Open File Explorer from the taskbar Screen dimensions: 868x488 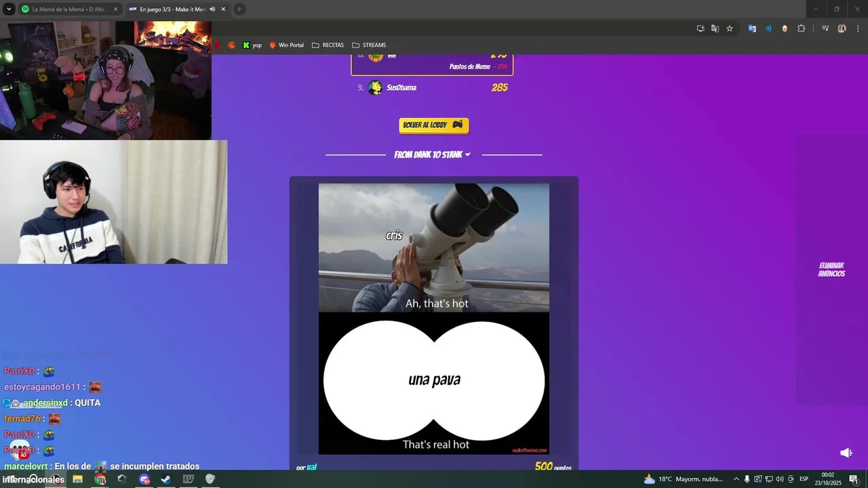(x=77, y=479)
